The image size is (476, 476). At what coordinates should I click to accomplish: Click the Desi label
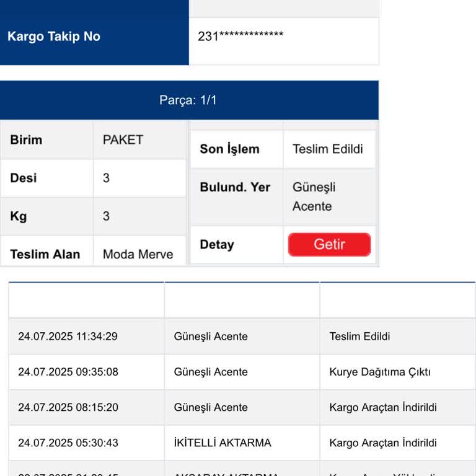click(24, 178)
